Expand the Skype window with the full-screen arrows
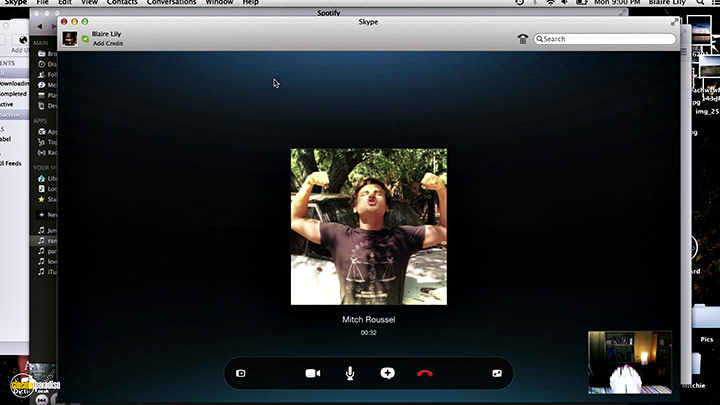 pos(674,22)
